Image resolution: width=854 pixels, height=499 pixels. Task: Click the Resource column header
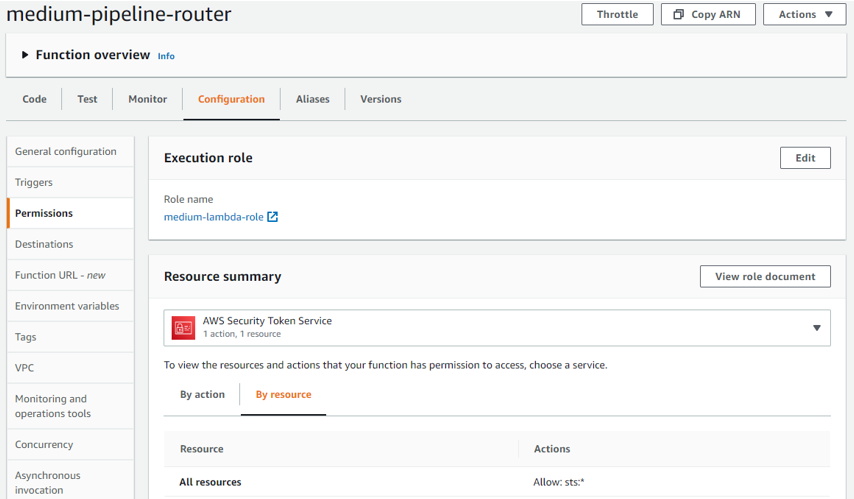click(202, 449)
